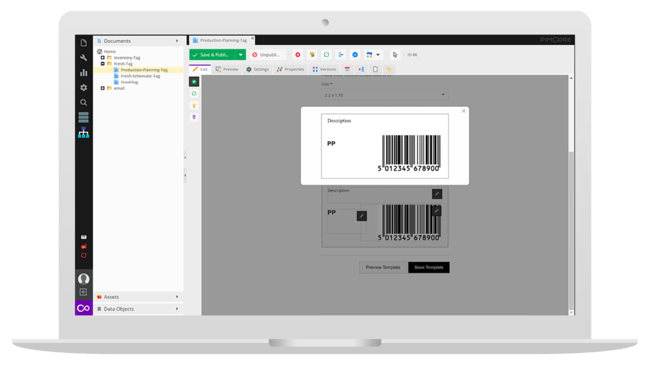650x365 pixels.
Task: Reload the document with green refresh icon
Action: 326,55
